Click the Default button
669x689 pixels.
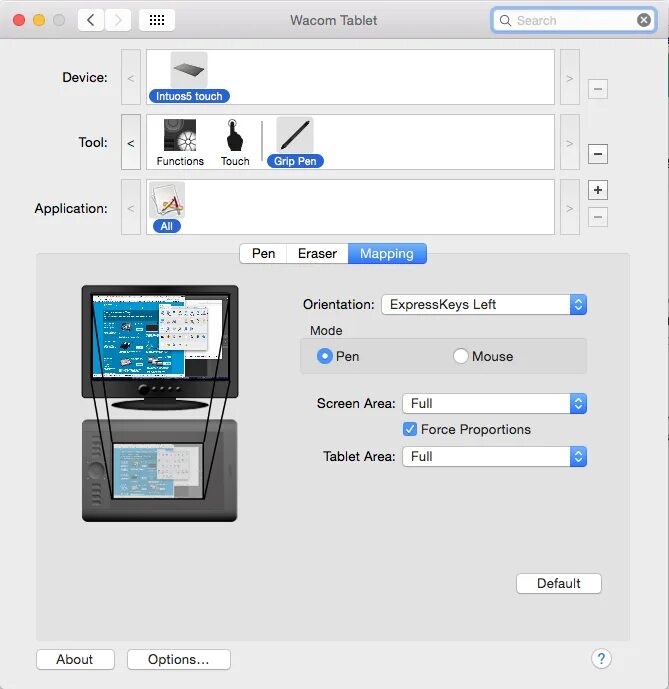click(559, 584)
